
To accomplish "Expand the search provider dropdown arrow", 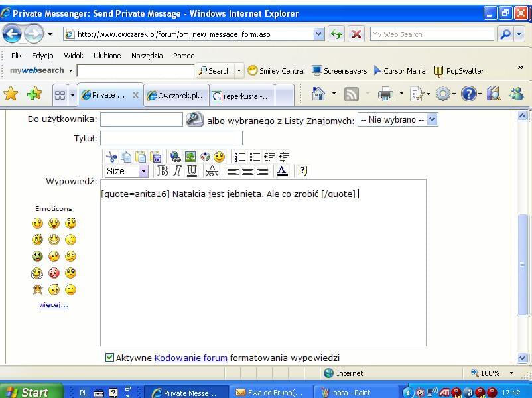I will pyautogui.click(x=519, y=34).
